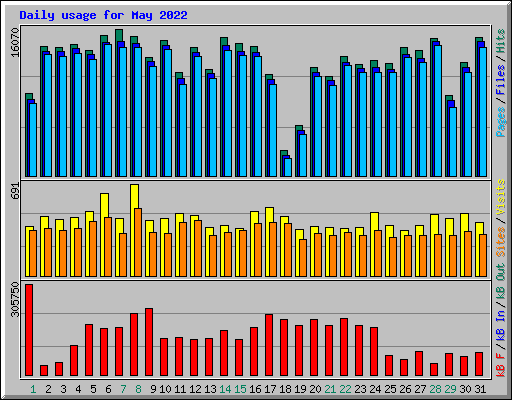This screenshot has height=400, width=512.
Task: Click day 28 on the x-axis
Action: pyautogui.click(x=435, y=389)
